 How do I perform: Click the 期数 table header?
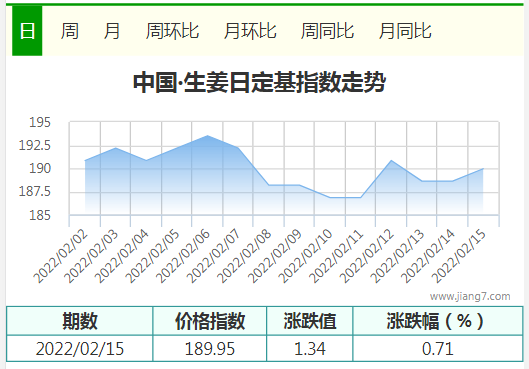click(x=80, y=321)
